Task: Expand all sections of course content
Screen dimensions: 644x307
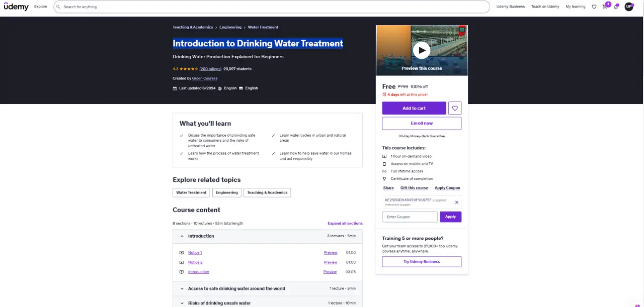Action: click(x=345, y=223)
